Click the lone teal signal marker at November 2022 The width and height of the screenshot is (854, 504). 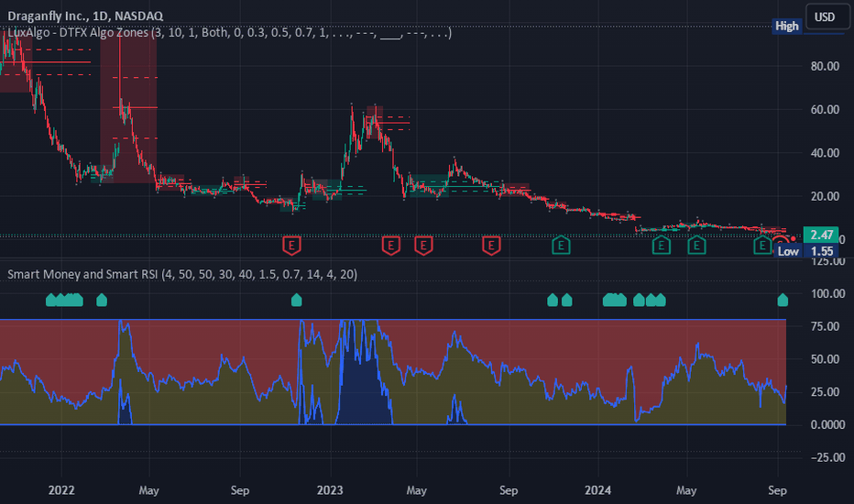click(x=296, y=300)
